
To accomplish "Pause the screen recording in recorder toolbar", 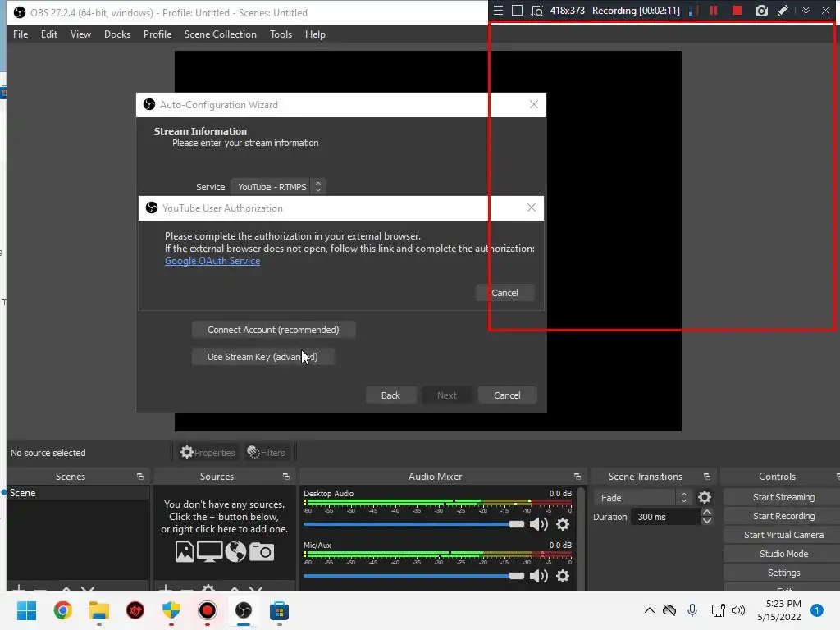I will pyautogui.click(x=713, y=11).
